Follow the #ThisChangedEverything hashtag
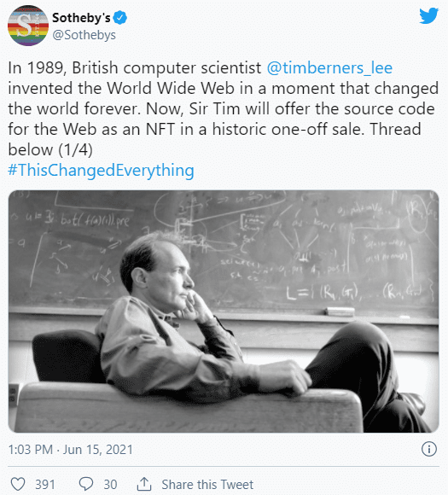This screenshot has width=448, height=495. 101,171
